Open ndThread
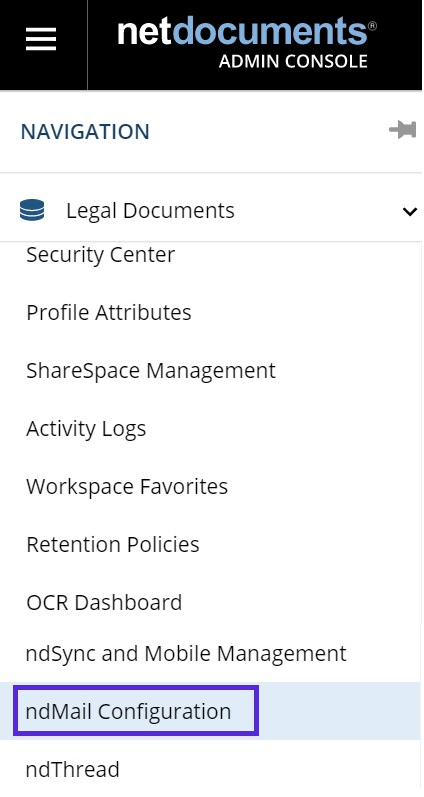Image resolution: width=424 pixels, height=797 pixels. click(x=73, y=769)
